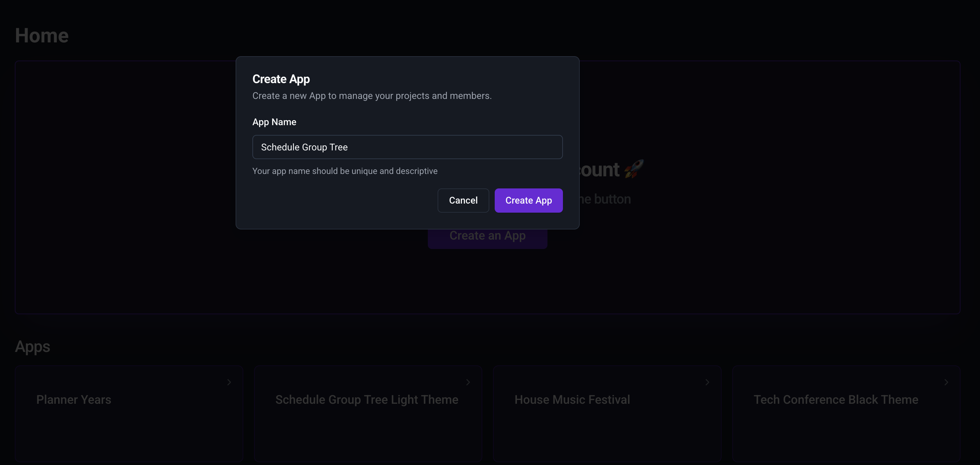
Task: Click the Schedule Group Tree text in input
Action: (x=304, y=147)
